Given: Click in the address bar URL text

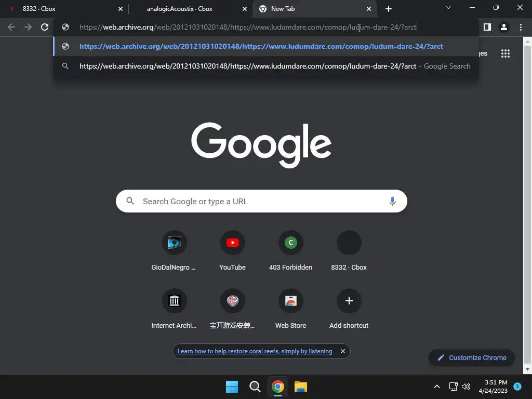Looking at the screenshot, I should (x=248, y=27).
